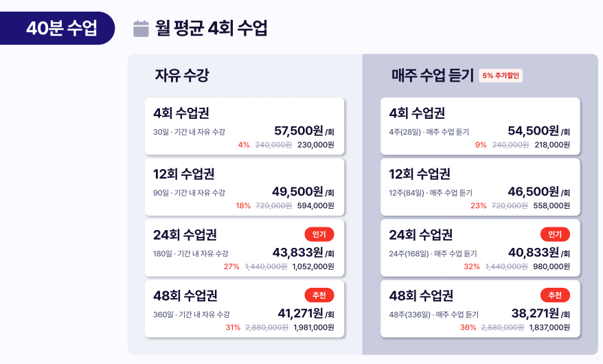
Task: Select the 40분 수업 tab
Action: point(57,28)
